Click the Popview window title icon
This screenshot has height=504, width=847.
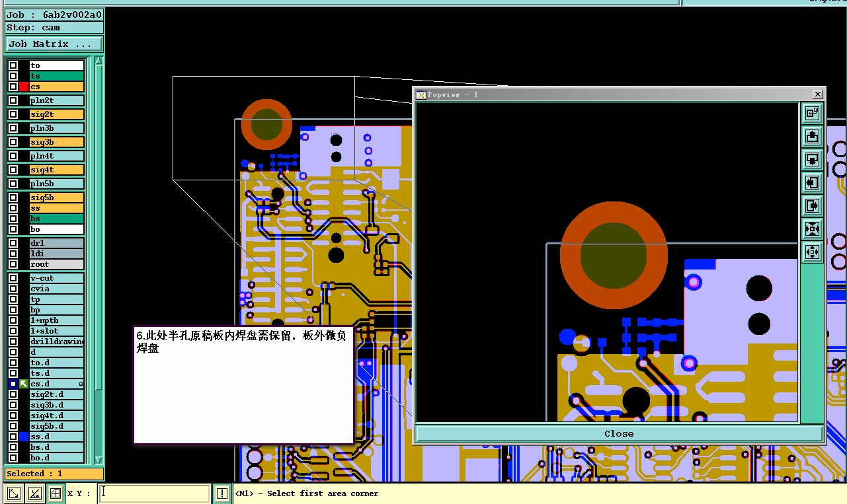[x=421, y=94]
